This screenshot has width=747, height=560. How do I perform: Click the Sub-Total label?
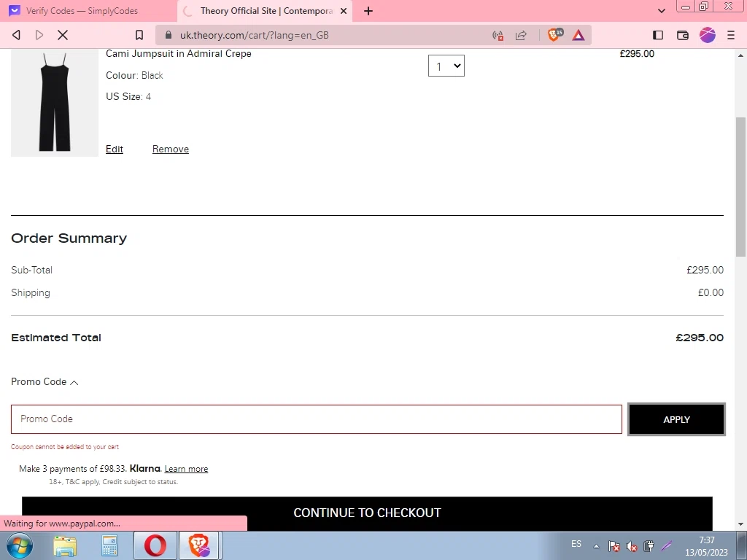coord(31,270)
